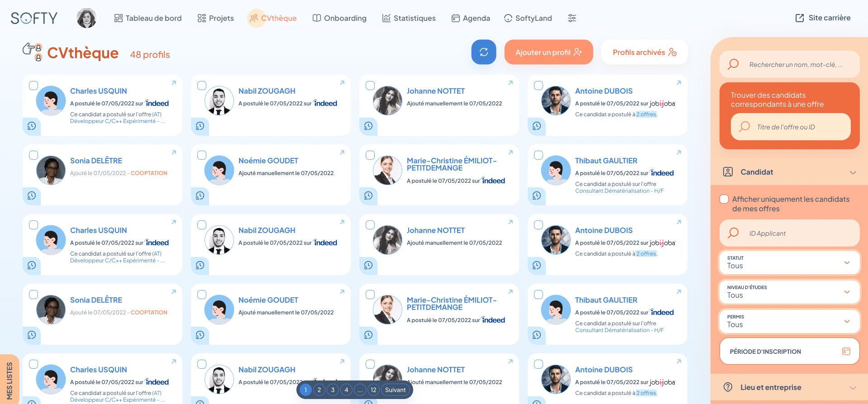This screenshot has width=868, height=404.
Task: Go to page 3 in pagination
Action: click(x=333, y=390)
